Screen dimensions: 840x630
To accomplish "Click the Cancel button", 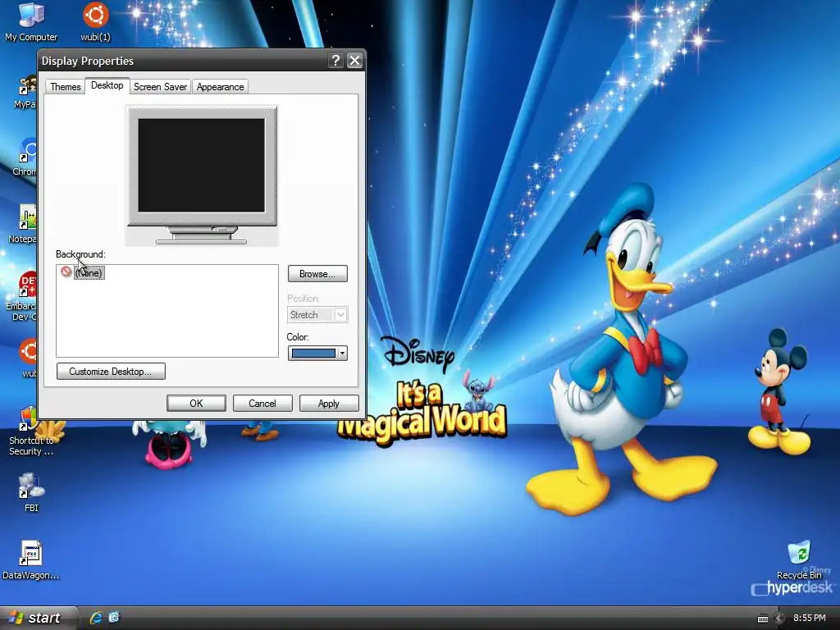I will click(x=262, y=404).
